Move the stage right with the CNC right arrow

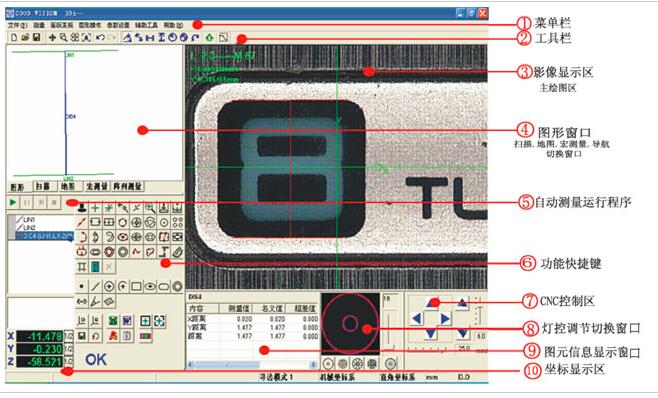click(445, 319)
